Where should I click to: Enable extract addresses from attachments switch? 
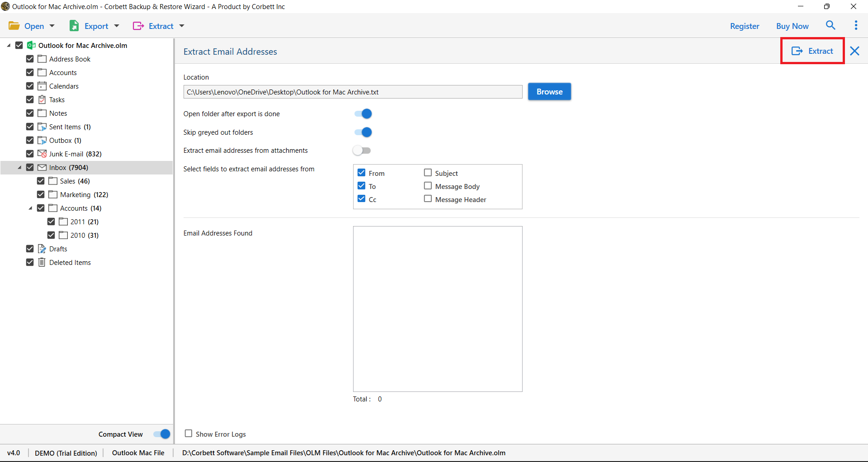click(x=362, y=151)
